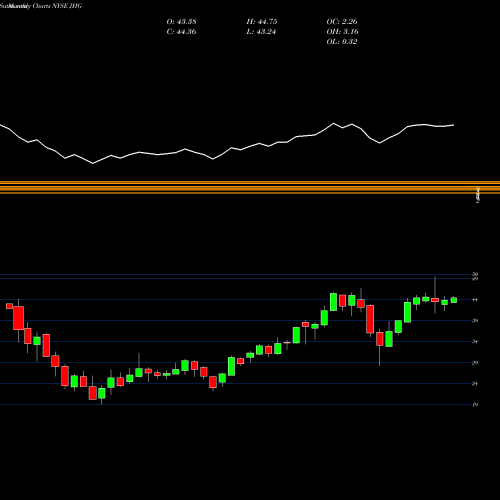This screenshot has height=500, width=500.
Task: Click the candlestick with the tall wick reaching 49
Action: tap(435, 300)
